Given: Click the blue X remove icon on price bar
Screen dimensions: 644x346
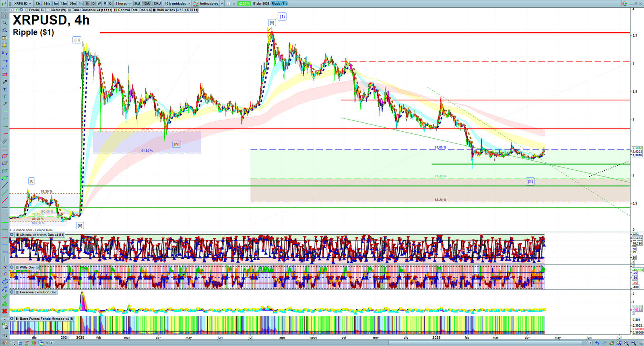Looking at the screenshot, I should [21, 10].
